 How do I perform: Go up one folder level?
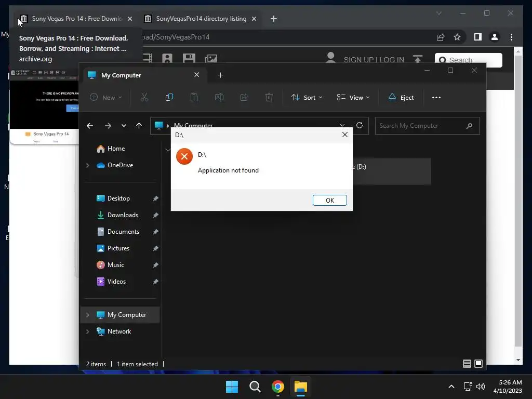(139, 126)
